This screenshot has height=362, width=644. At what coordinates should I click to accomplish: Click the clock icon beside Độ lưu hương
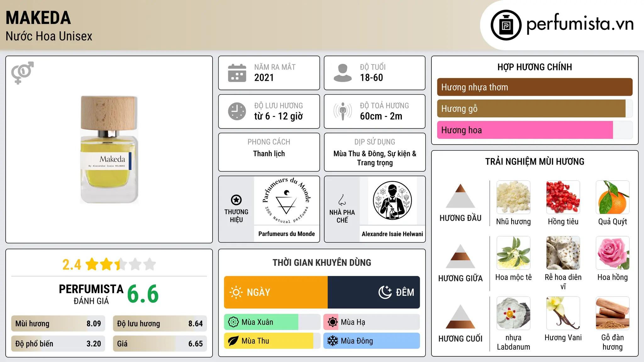pyautogui.click(x=237, y=111)
